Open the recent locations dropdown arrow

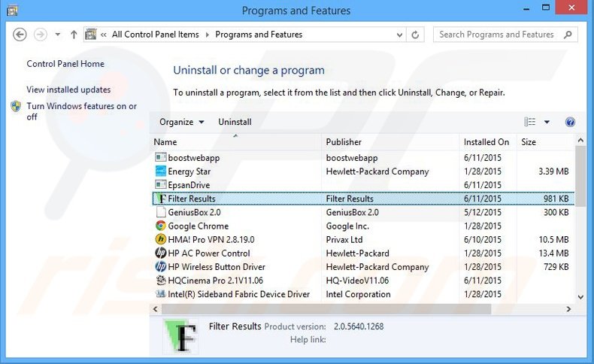(58, 35)
